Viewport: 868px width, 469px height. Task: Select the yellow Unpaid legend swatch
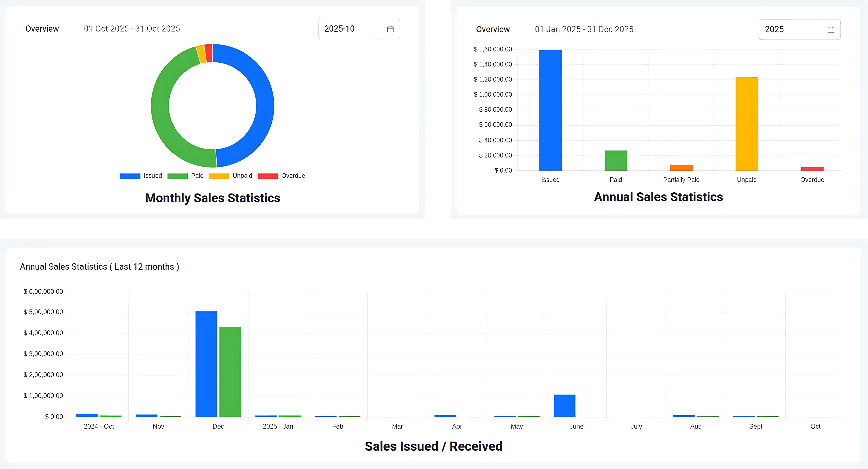(x=219, y=176)
